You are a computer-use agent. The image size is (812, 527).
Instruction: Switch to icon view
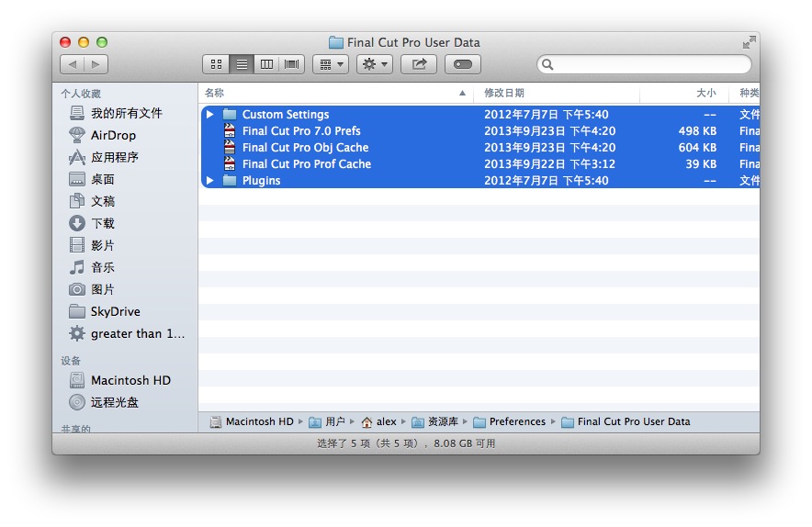click(x=216, y=64)
